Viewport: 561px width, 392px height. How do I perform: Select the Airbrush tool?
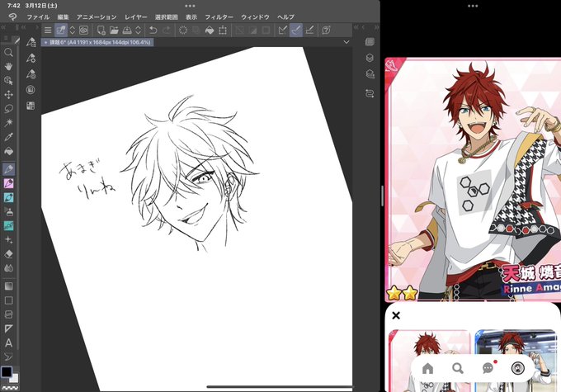(x=8, y=211)
